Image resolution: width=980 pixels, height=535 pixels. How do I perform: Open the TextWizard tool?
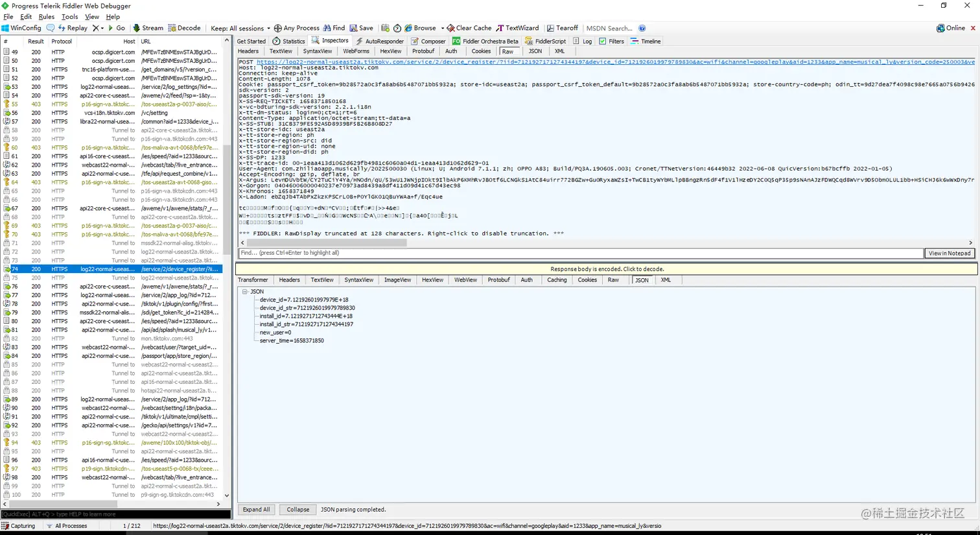[517, 28]
